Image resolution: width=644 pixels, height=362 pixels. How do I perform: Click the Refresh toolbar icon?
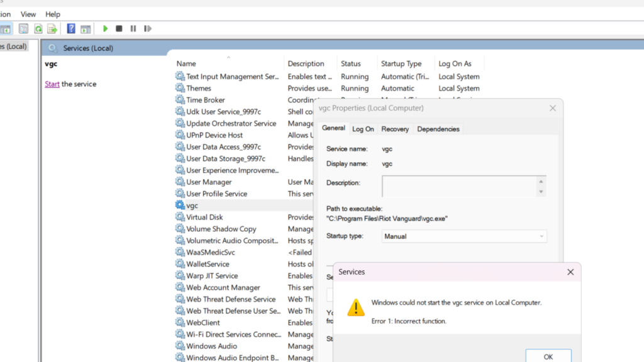(x=38, y=29)
